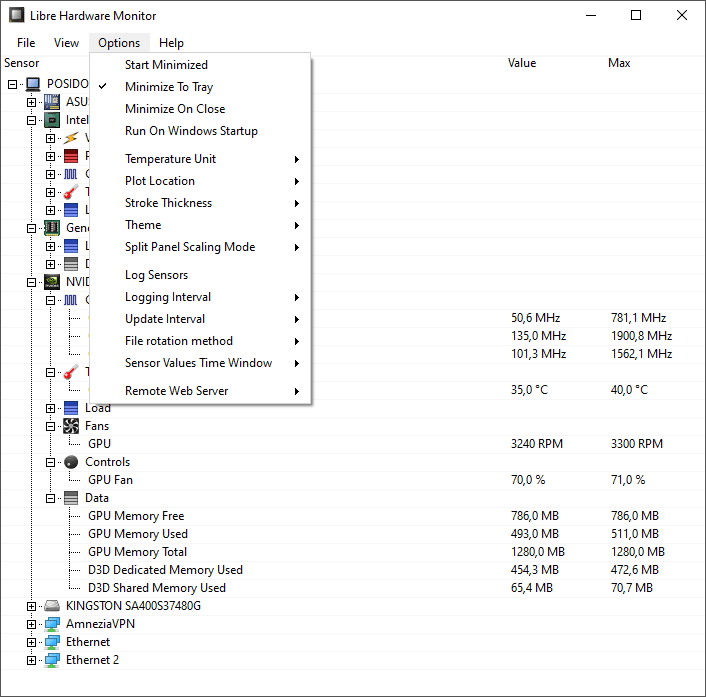Click the POSIDO computer icon
Image resolution: width=706 pixels, height=697 pixels.
pyautogui.click(x=33, y=84)
